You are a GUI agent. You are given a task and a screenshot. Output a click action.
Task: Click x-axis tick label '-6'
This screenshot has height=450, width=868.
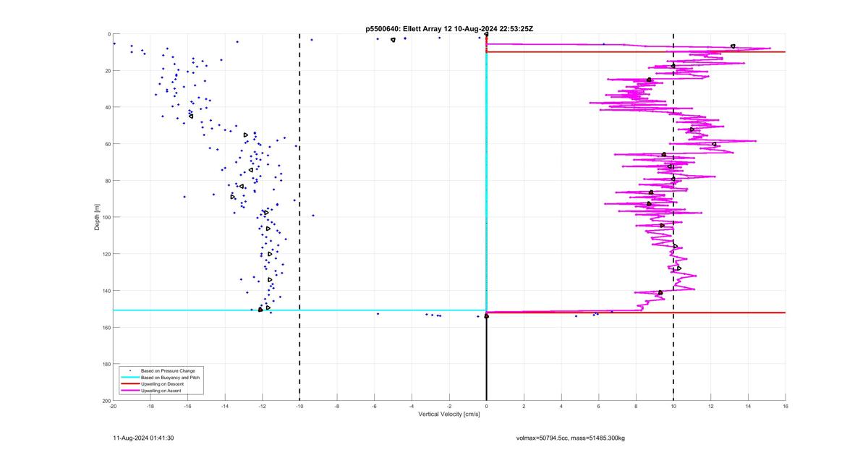[x=375, y=406]
